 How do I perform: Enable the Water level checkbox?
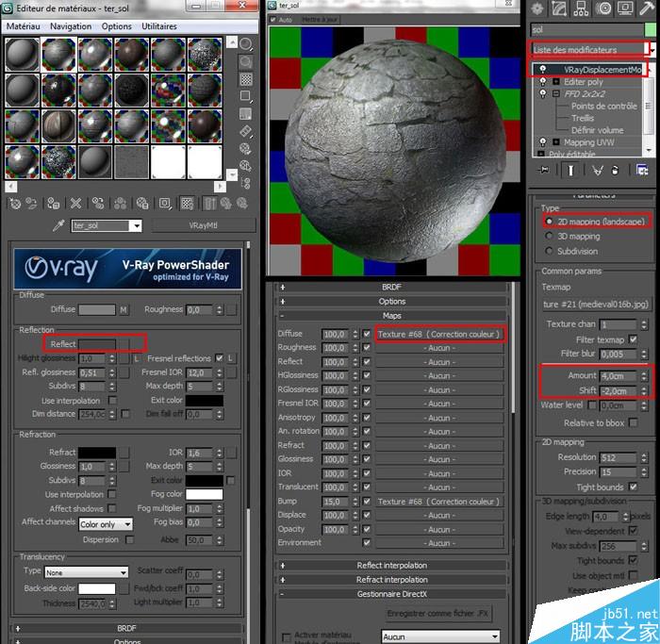tap(592, 405)
